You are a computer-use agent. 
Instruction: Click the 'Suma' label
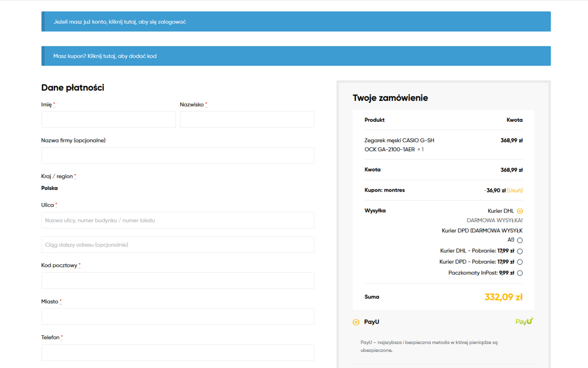pos(372,297)
